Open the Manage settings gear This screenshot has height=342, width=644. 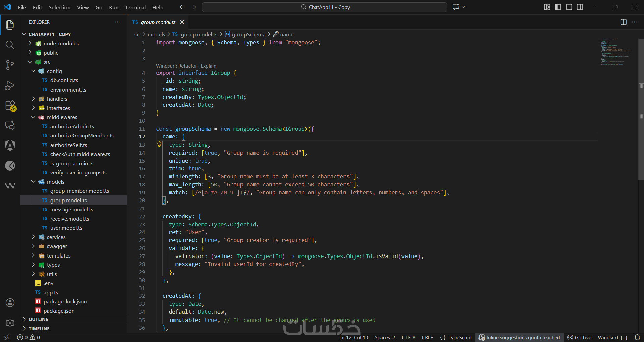tap(10, 323)
